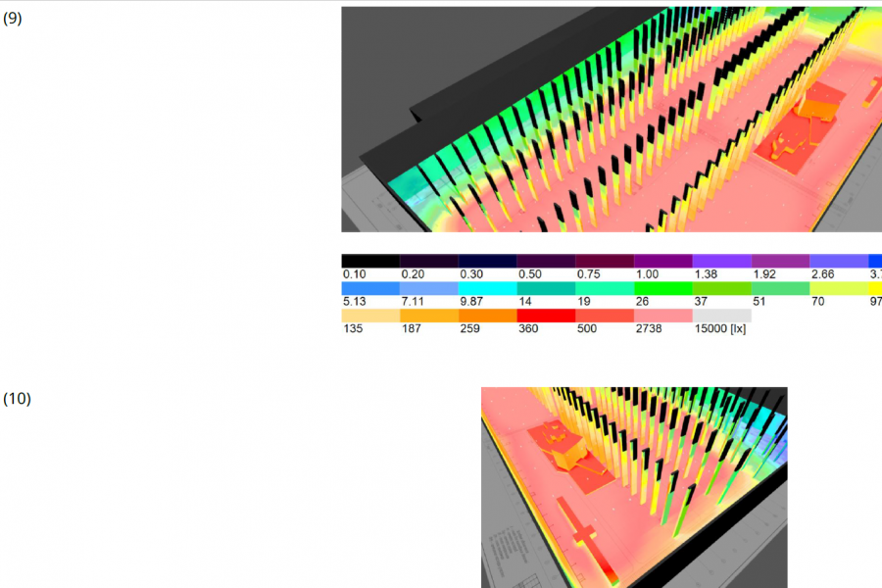
Task: Open the lower false-color illuminance render image
Action: (634, 487)
